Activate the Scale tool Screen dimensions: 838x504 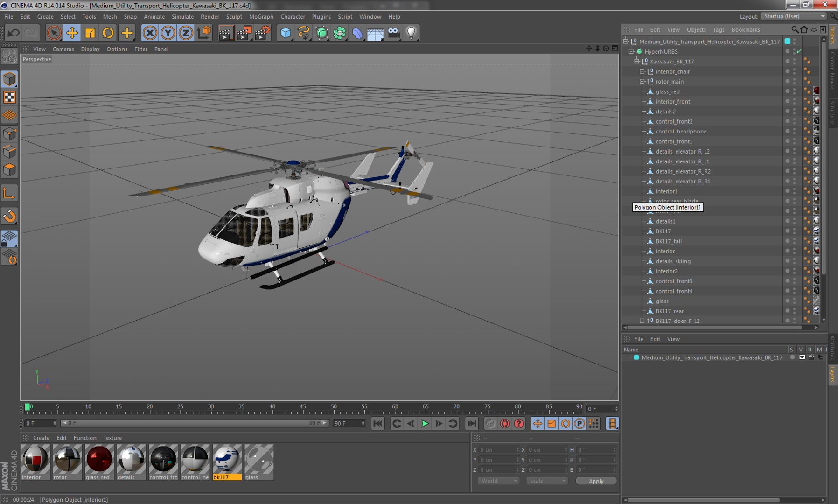click(x=90, y=33)
